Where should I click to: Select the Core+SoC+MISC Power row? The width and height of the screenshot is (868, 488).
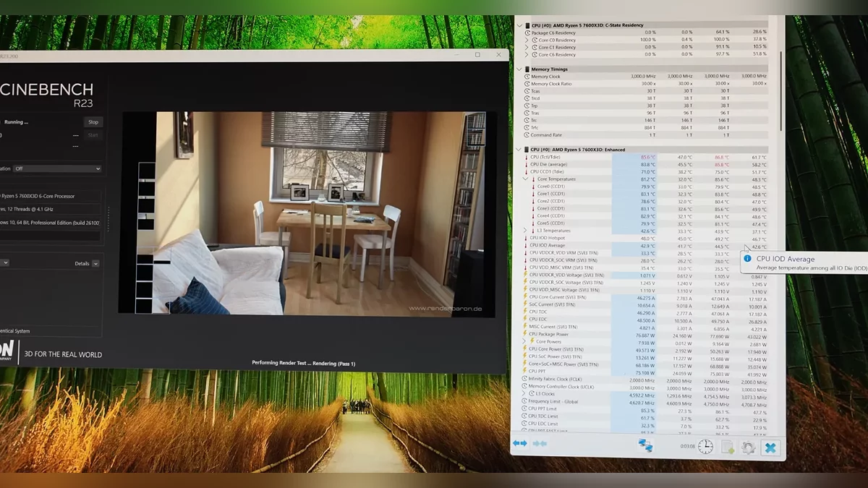tap(645, 364)
